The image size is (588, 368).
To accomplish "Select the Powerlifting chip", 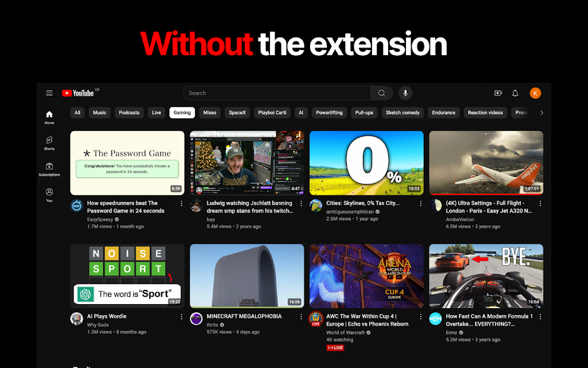I will (329, 113).
